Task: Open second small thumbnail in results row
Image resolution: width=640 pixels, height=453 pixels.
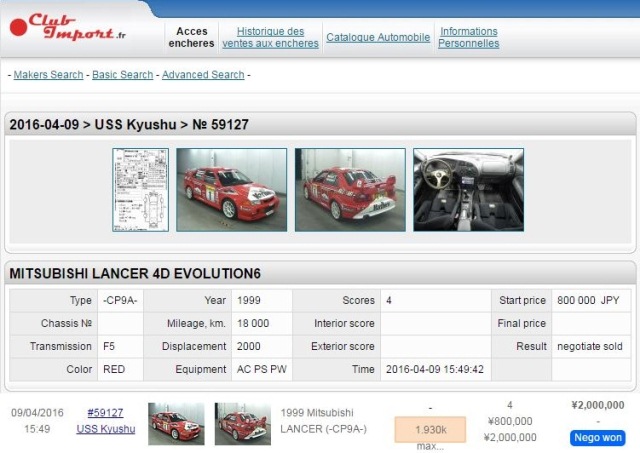Action: pos(242,424)
